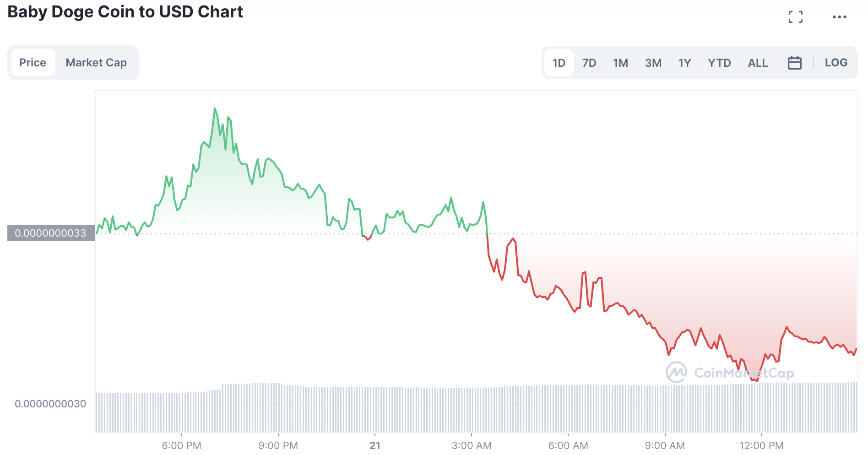
Task: Open the calendar date range picker
Action: 794,63
